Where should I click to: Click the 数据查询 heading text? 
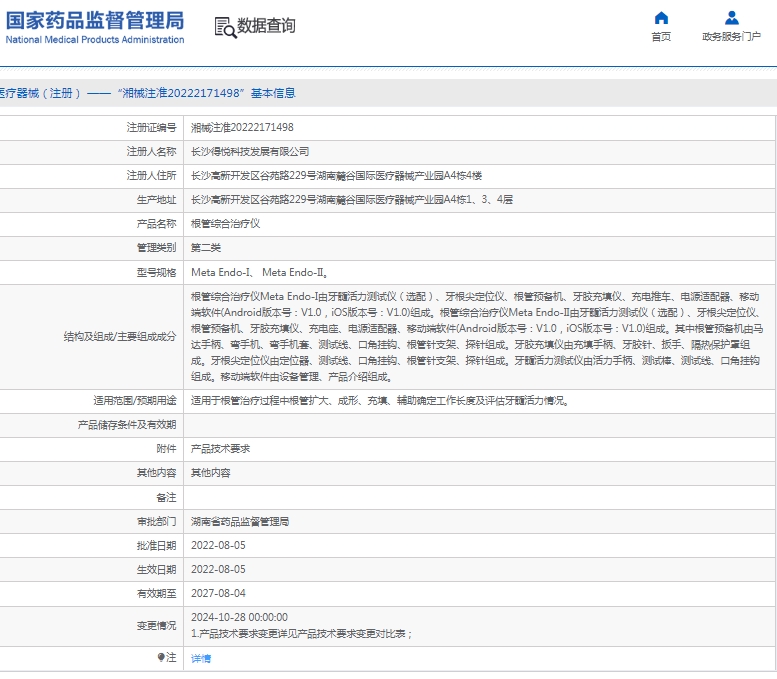pos(266,26)
